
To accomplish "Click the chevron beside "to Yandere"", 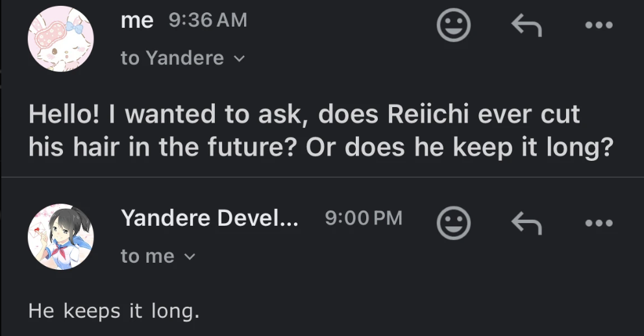I will click(238, 59).
